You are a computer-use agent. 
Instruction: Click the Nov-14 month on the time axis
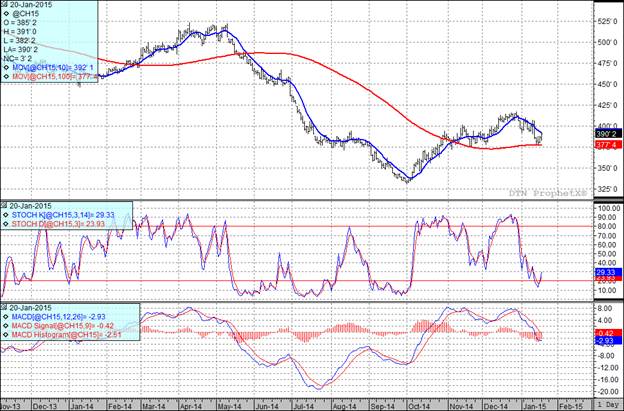tap(459, 407)
